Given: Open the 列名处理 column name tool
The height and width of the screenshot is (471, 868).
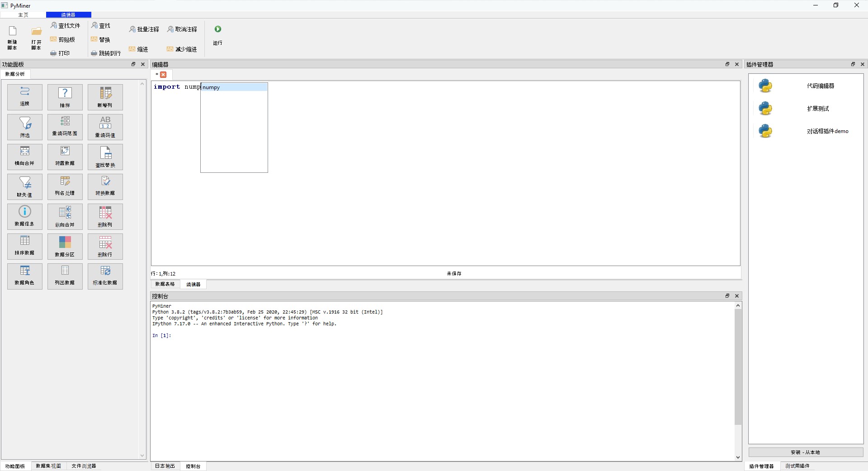Looking at the screenshot, I should coord(65,186).
